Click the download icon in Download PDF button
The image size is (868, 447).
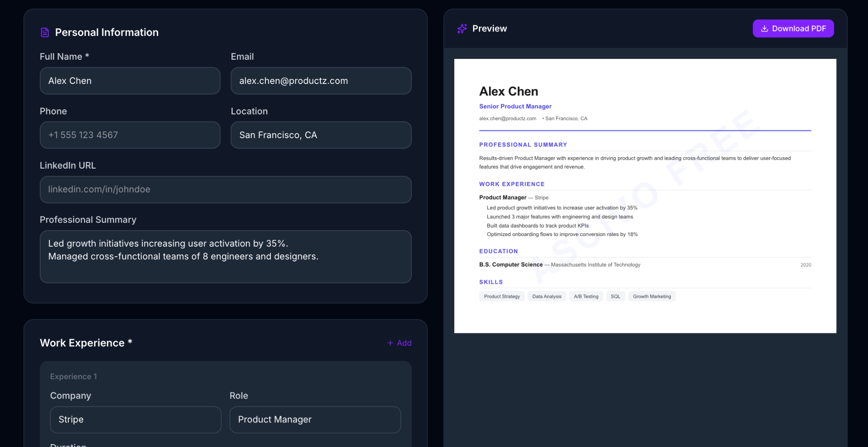[x=764, y=28]
